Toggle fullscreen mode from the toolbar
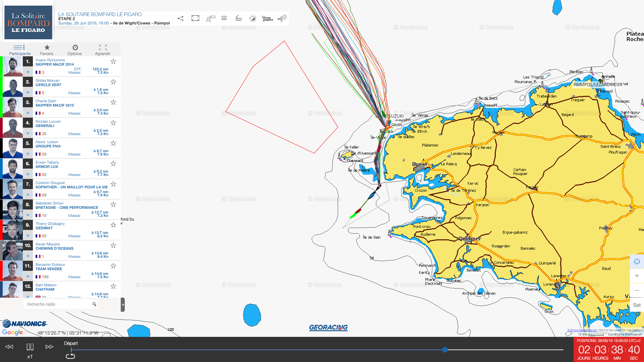Viewport: 644px width, 362px height. pos(195,18)
